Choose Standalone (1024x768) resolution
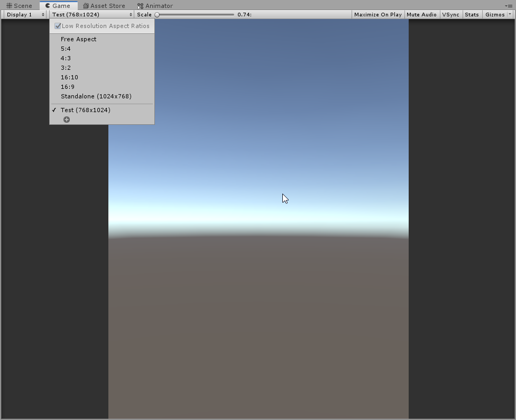The width and height of the screenshot is (516, 420). (96, 96)
